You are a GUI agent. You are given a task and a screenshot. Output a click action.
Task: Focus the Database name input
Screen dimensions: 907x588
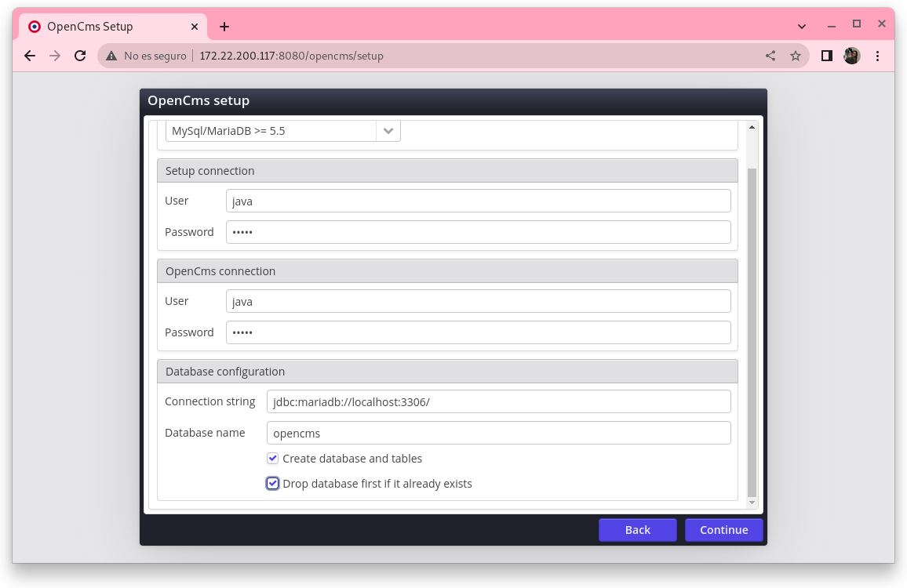tap(498, 433)
